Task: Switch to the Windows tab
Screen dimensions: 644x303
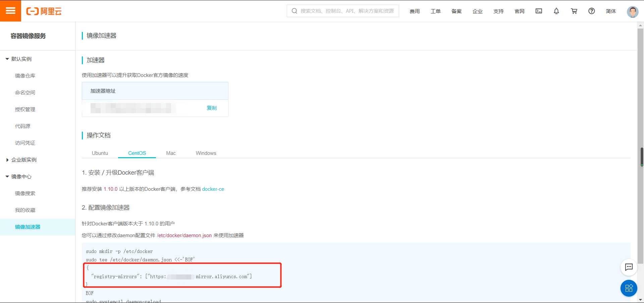Action: [x=206, y=153]
